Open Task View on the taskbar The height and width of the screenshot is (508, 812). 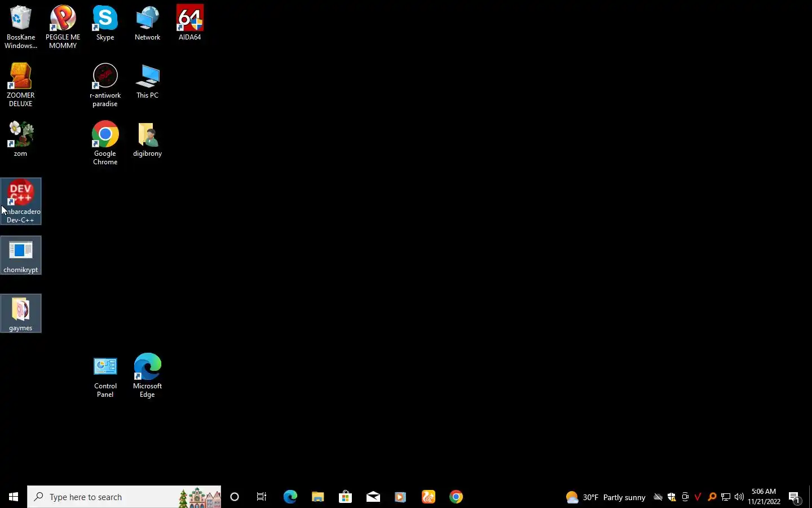click(x=262, y=497)
